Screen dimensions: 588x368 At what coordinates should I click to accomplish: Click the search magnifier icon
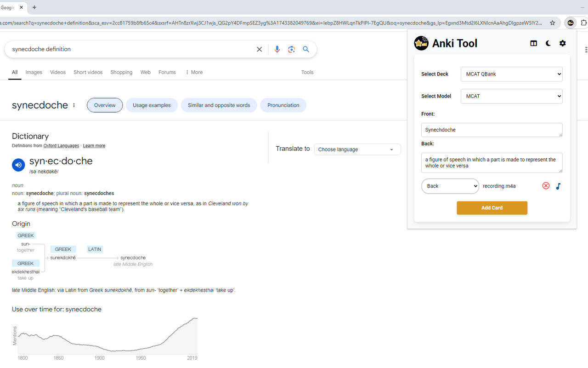(x=306, y=49)
